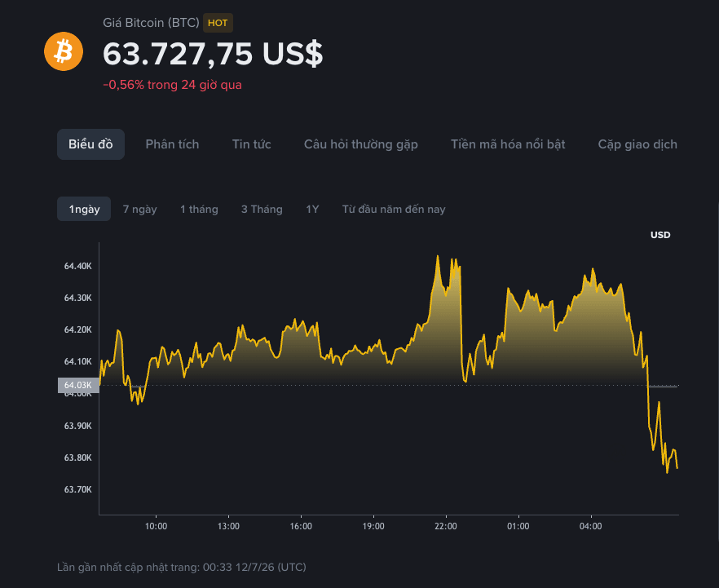The height and width of the screenshot is (588, 719).
Task: Click the 22:00 time axis label
Action: (446, 526)
